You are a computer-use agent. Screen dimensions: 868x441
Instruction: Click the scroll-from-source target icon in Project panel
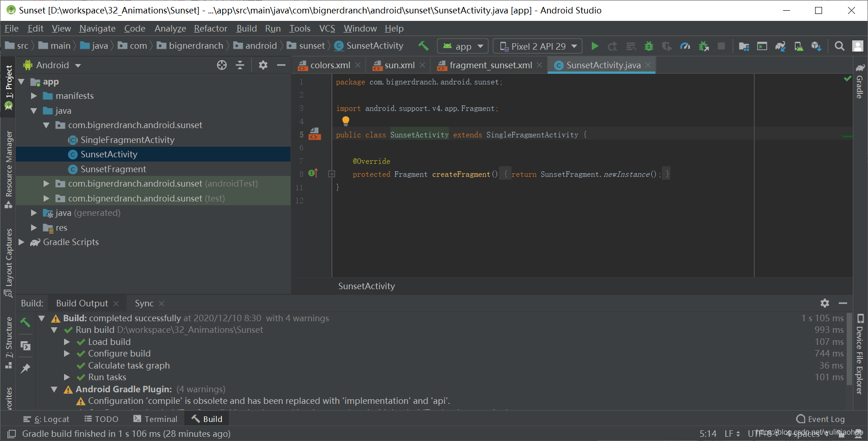[222, 65]
